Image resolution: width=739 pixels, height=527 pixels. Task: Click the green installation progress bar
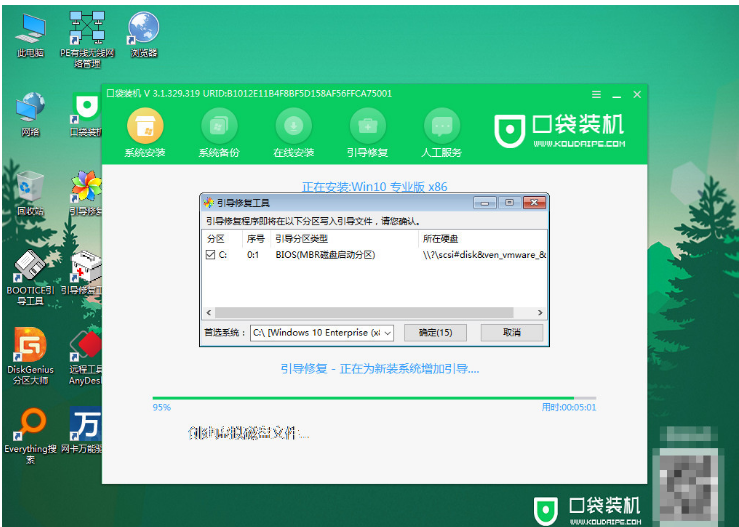pos(374,398)
